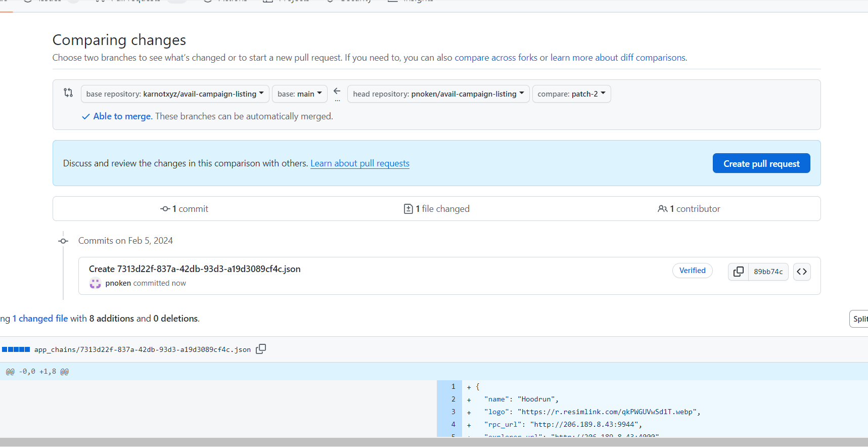868x447 pixels.
Task: Open commit hash 89bb74c
Action: coord(768,272)
